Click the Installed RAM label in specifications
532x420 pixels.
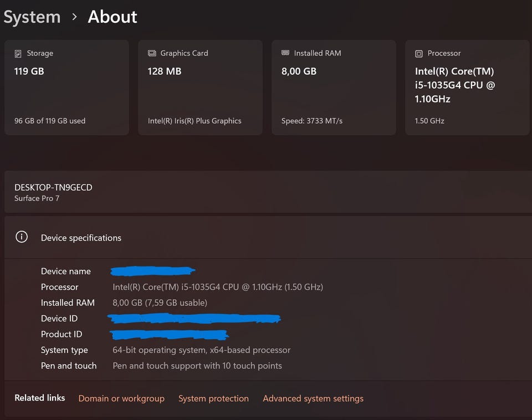[x=68, y=303]
